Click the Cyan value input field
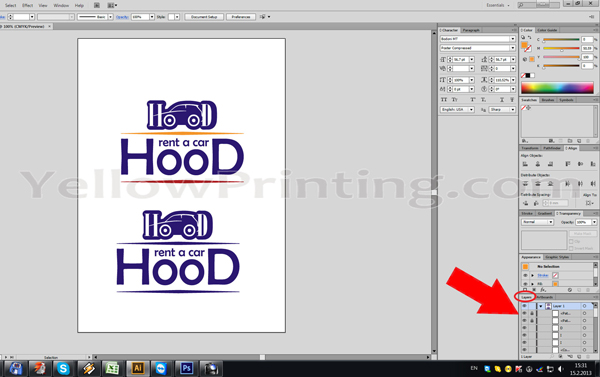The image size is (600, 377). click(587, 39)
